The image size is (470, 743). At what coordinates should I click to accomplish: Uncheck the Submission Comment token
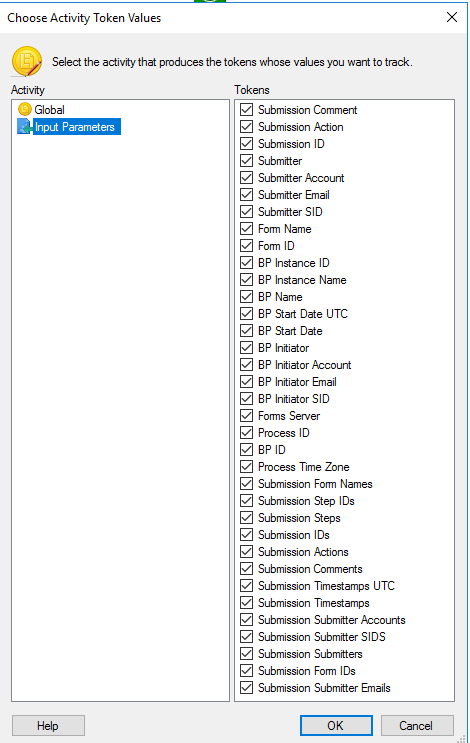246,109
